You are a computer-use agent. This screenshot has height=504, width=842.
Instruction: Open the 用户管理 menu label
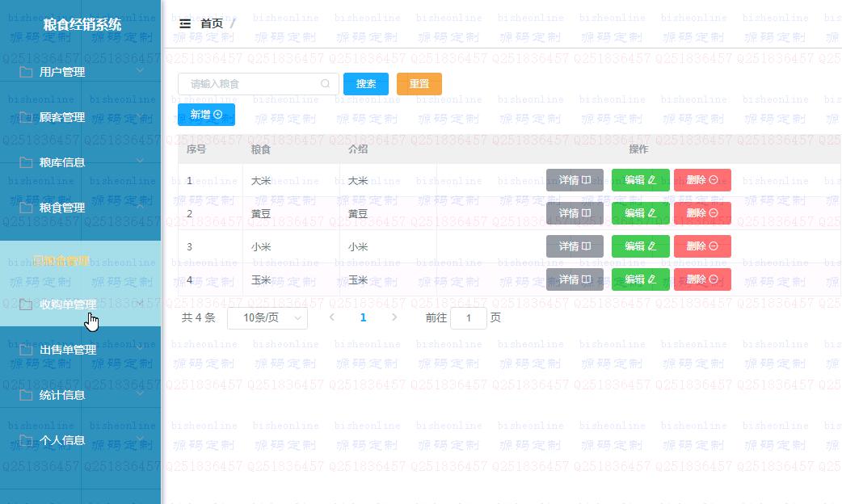(62, 72)
